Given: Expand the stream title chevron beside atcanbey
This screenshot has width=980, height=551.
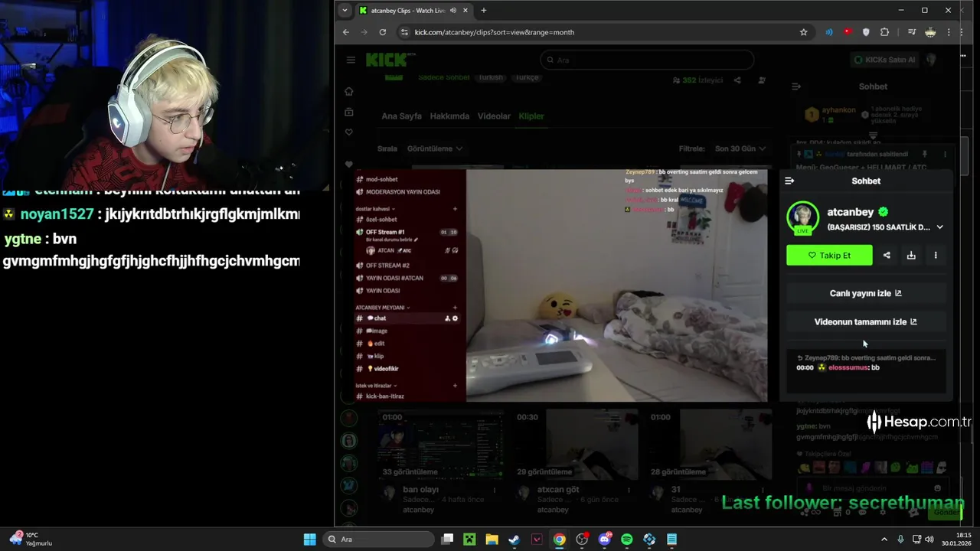Looking at the screenshot, I should click(939, 227).
